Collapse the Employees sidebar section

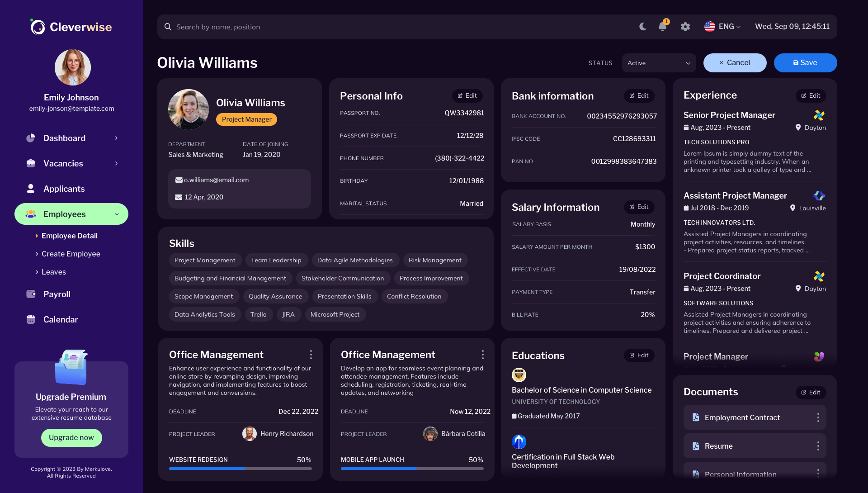[117, 214]
